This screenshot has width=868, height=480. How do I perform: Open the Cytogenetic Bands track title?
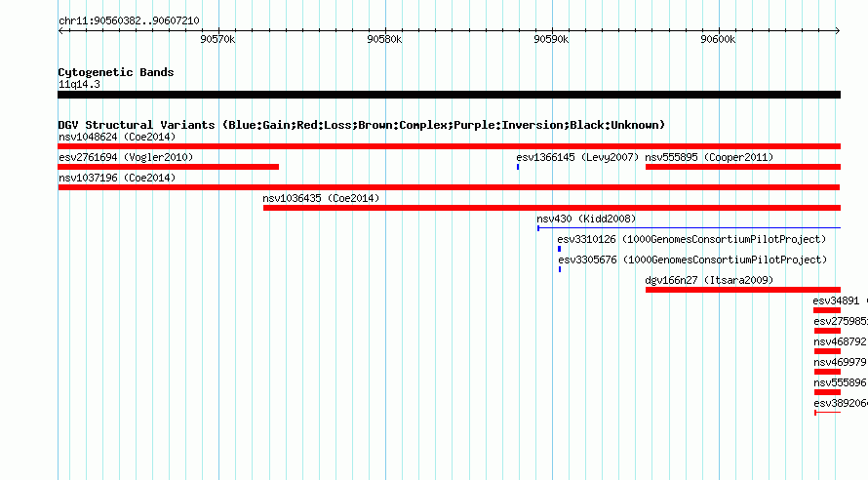116,72
